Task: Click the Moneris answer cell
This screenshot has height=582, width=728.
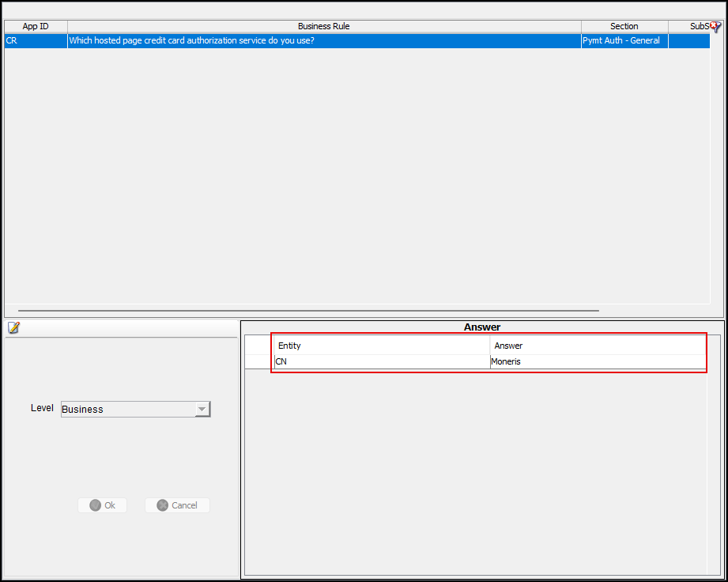Action: 597,361
